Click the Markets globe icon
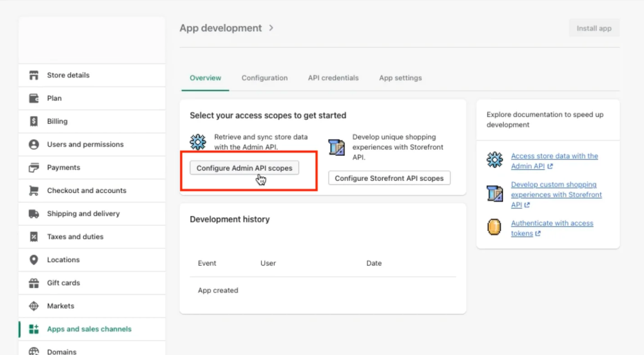Image resolution: width=644 pixels, height=355 pixels. 34,306
